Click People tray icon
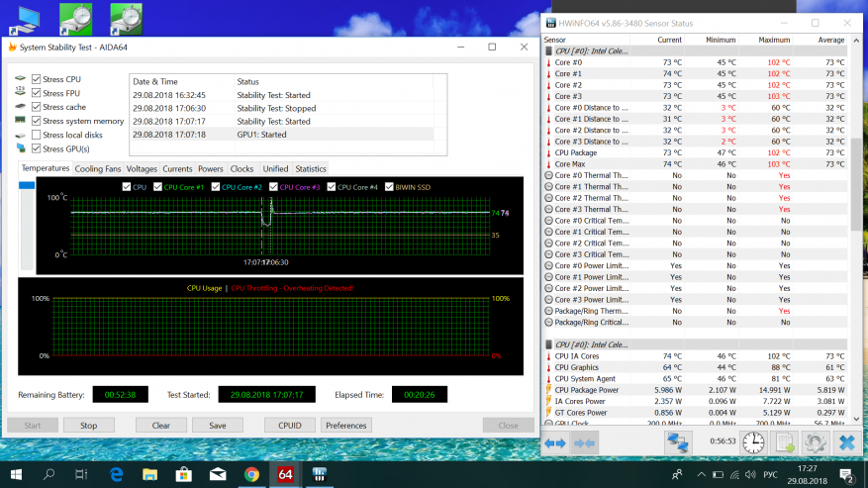 (676, 475)
